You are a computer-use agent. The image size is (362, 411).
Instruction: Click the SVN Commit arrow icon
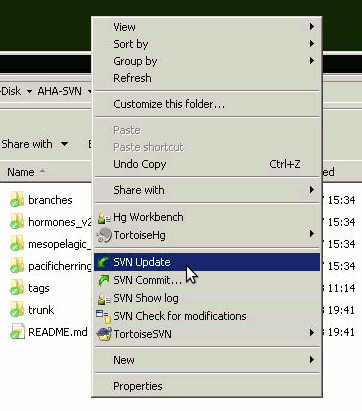click(104, 280)
